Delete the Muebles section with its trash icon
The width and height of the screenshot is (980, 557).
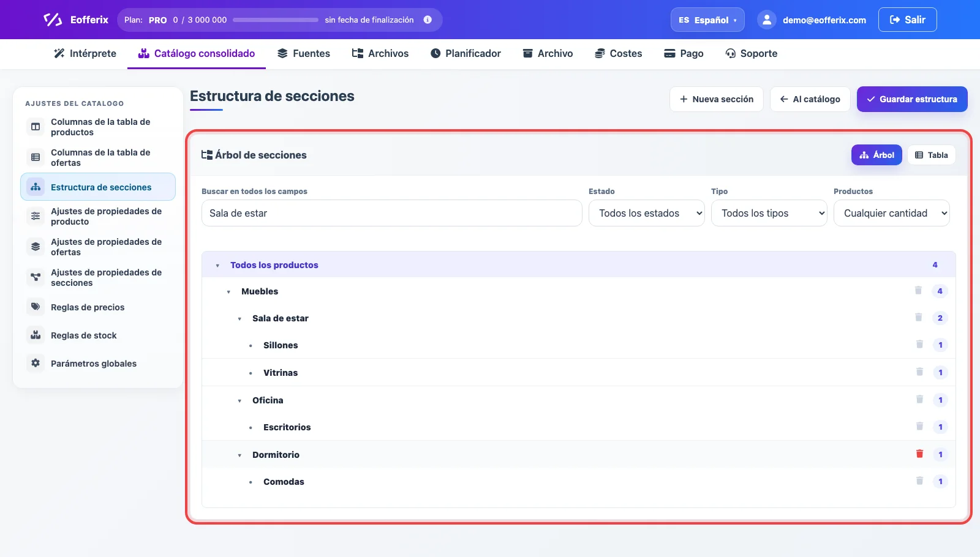point(918,291)
